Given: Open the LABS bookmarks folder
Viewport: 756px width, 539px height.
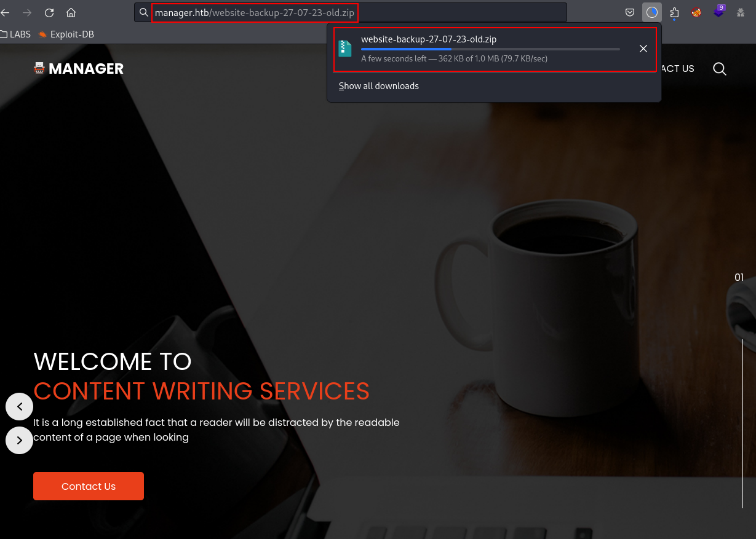Looking at the screenshot, I should pos(15,34).
